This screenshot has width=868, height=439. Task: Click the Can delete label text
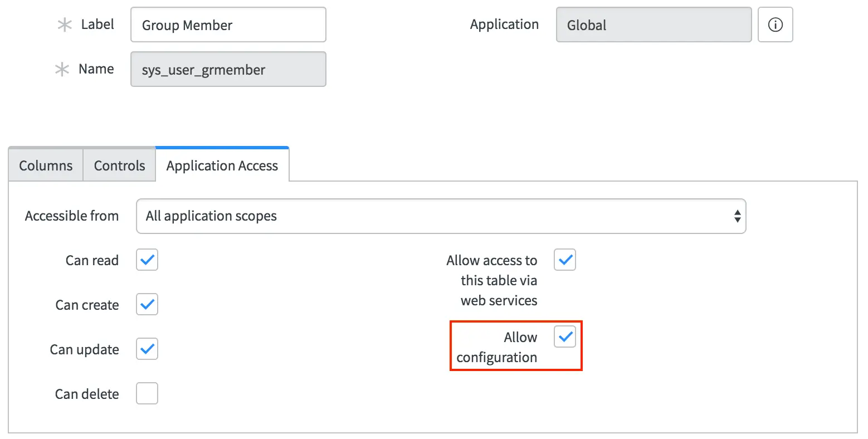(x=87, y=394)
